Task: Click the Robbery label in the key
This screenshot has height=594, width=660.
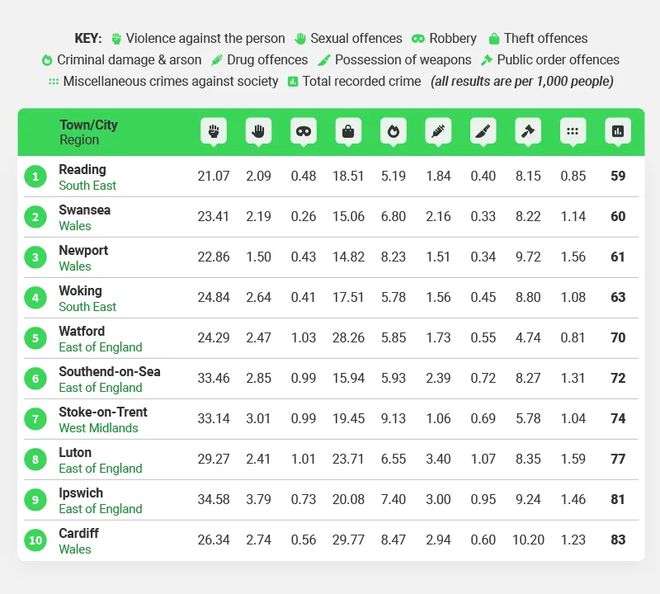Action: (452, 38)
